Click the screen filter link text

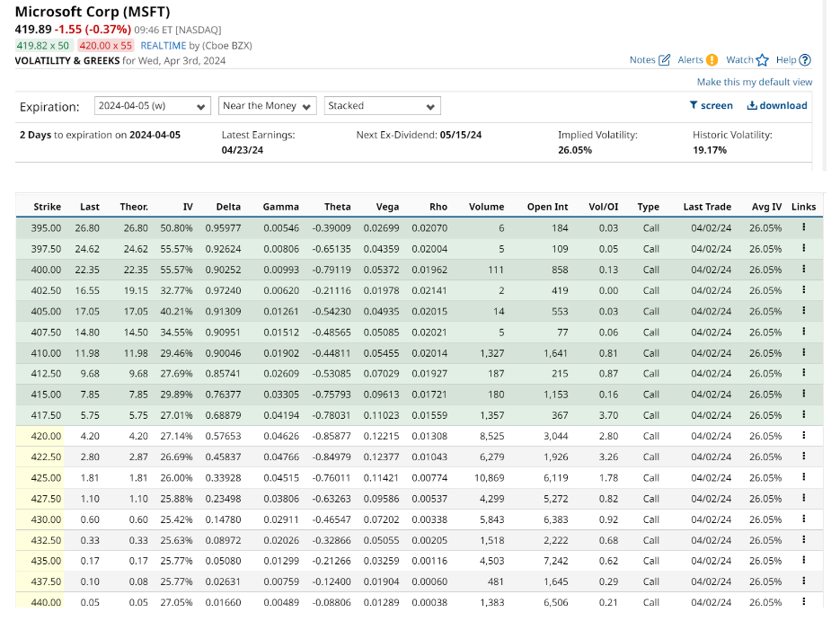717,105
